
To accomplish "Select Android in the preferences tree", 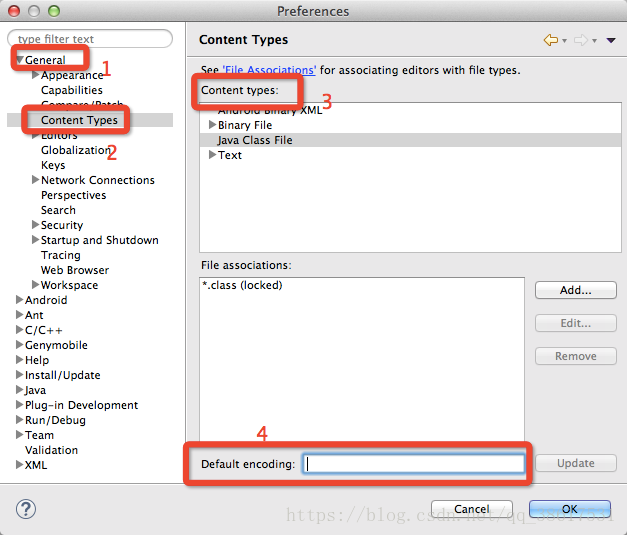I will coord(46,300).
